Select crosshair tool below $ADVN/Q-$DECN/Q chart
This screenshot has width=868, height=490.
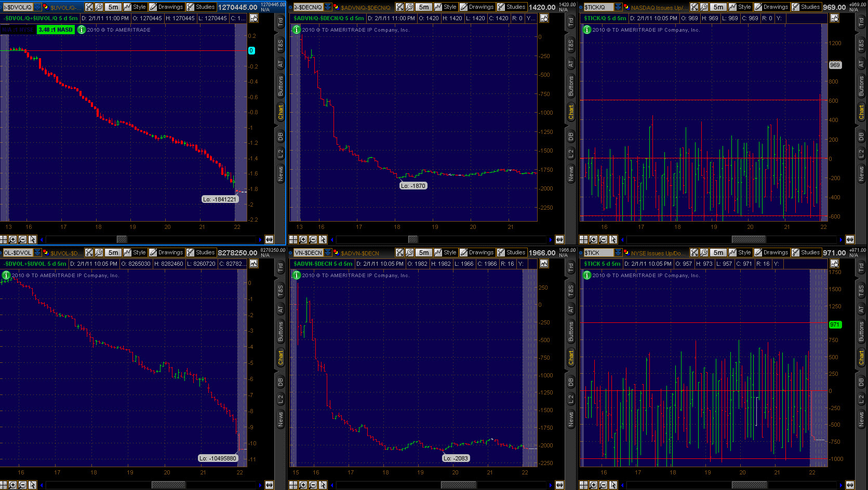(x=293, y=239)
